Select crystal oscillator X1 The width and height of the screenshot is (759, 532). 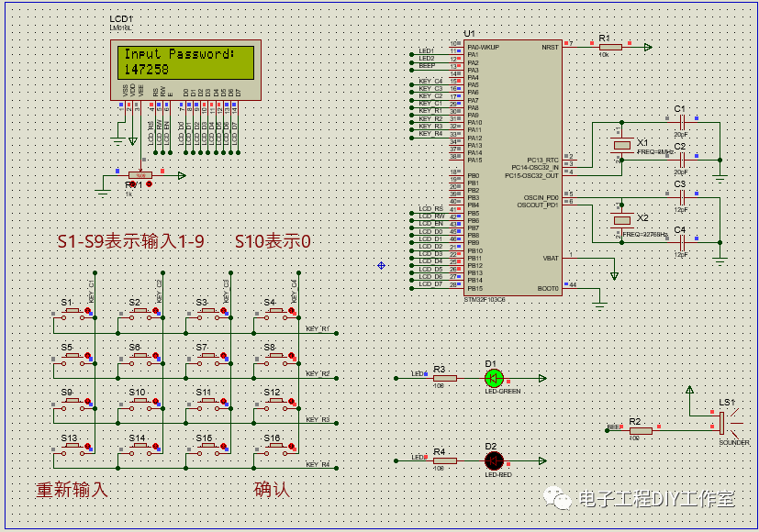[622, 144]
